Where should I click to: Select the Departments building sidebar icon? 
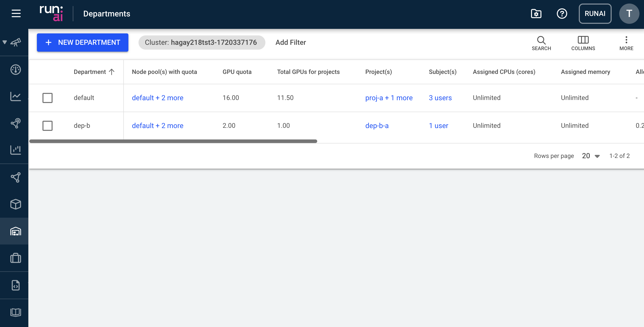coord(16,231)
